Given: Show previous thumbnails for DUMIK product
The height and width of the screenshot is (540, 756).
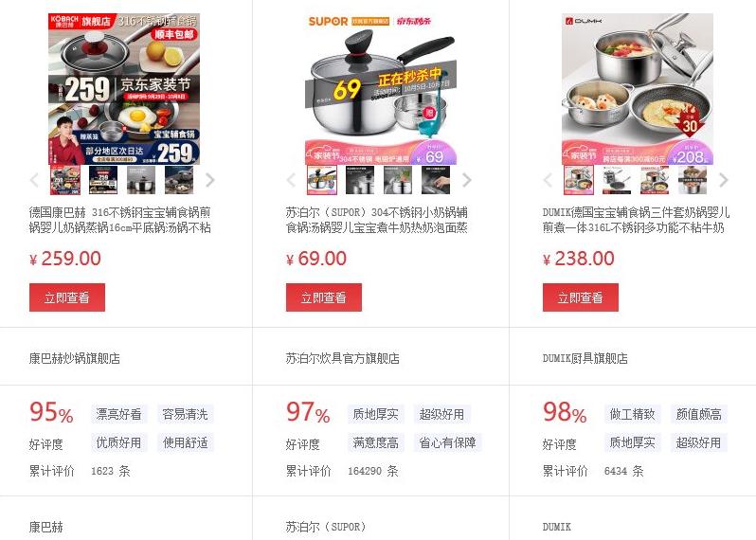Looking at the screenshot, I should [548, 180].
